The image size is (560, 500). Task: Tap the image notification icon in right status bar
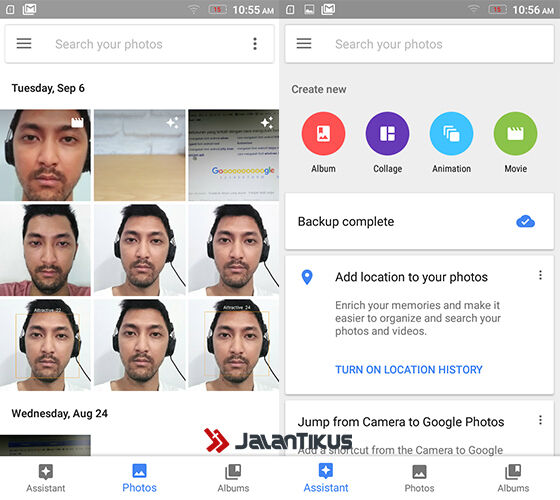(309, 9)
